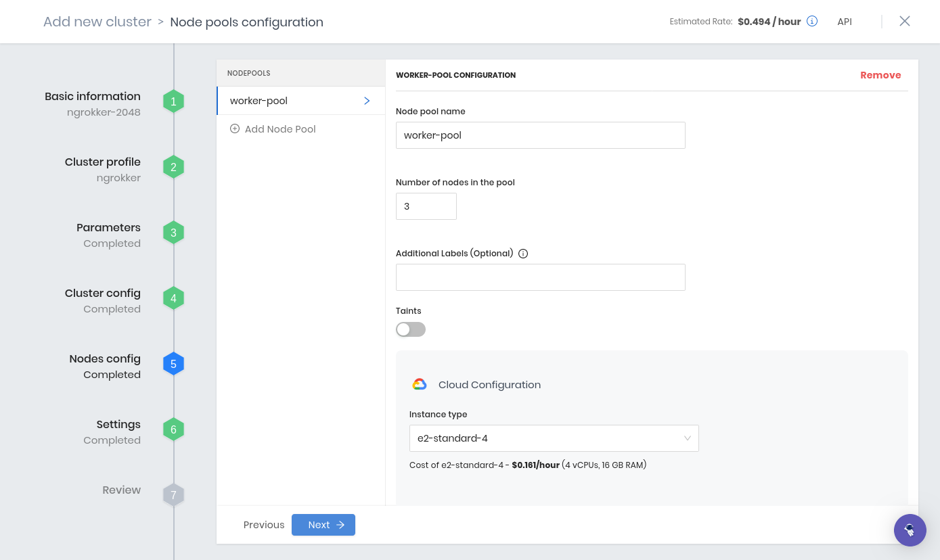Click the Google Cloud logo in Cloud Configuration
The height and width of the screenshot is (560, 940).
420,383
